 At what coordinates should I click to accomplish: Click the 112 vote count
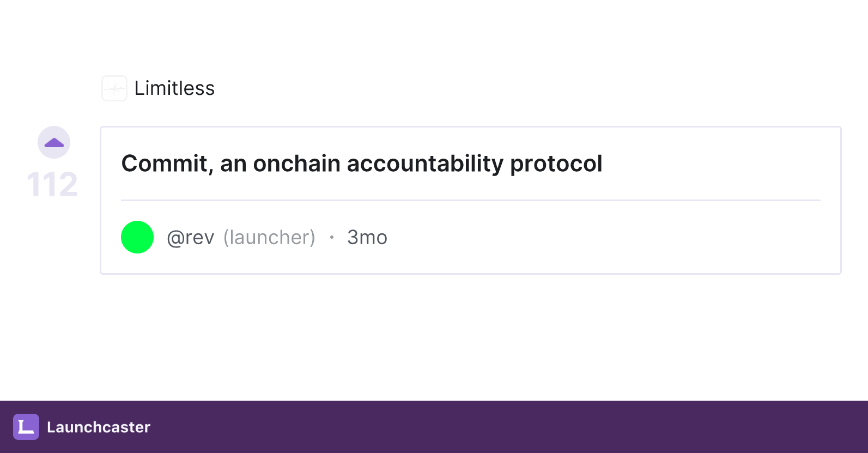[52, 184]
